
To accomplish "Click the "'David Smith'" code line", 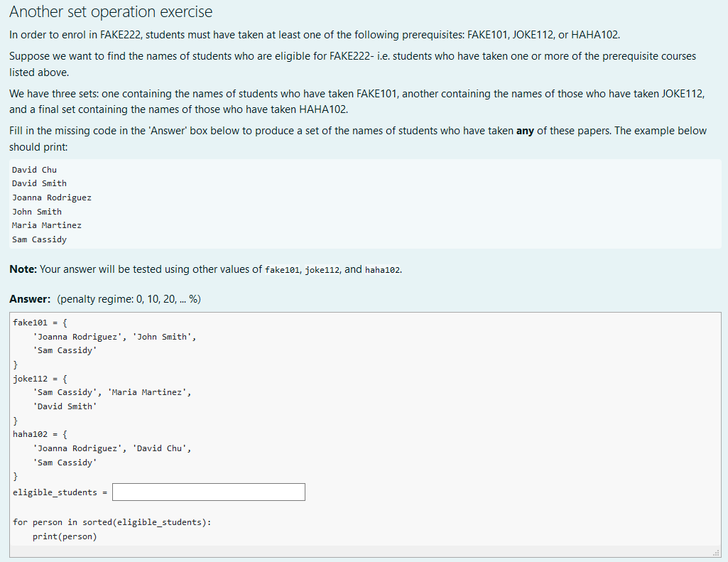I will click(65, 406).
